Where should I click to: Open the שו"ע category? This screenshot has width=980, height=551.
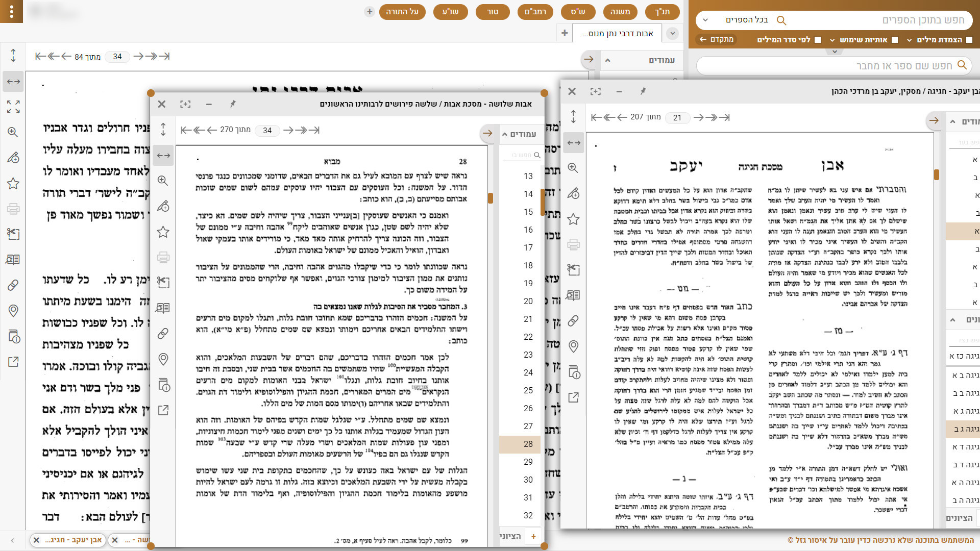click(x=451, y=12)
